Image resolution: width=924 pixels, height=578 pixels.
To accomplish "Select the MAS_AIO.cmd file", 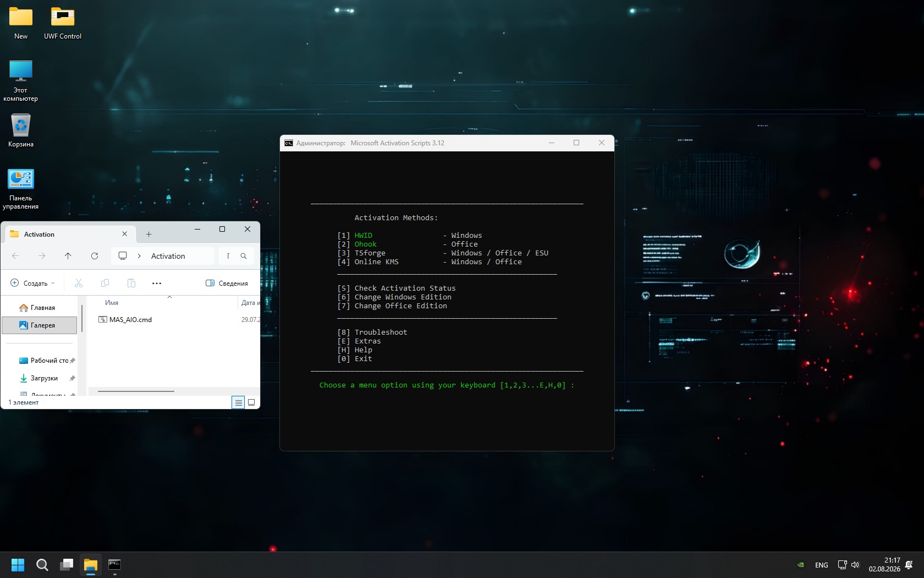I will pyautogui.click(x=130, y=320).
